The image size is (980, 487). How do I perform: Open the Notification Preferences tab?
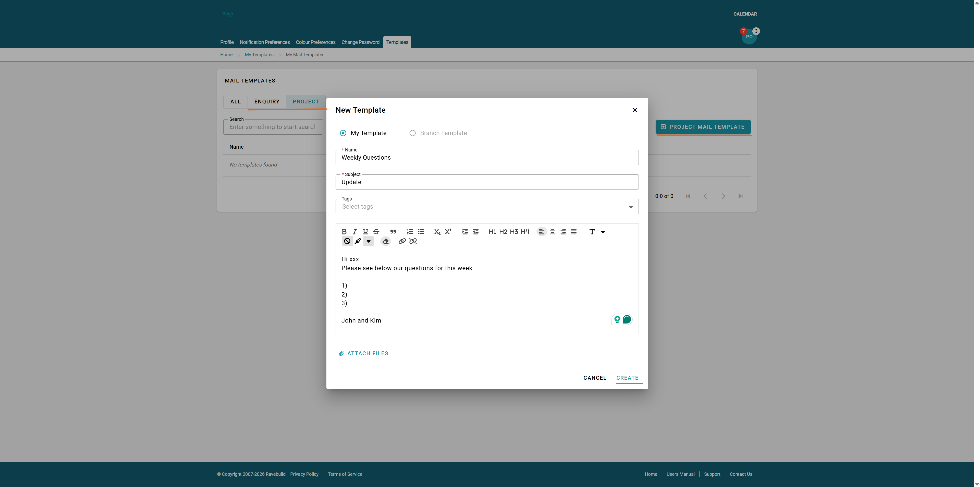(x=264, y=42)
